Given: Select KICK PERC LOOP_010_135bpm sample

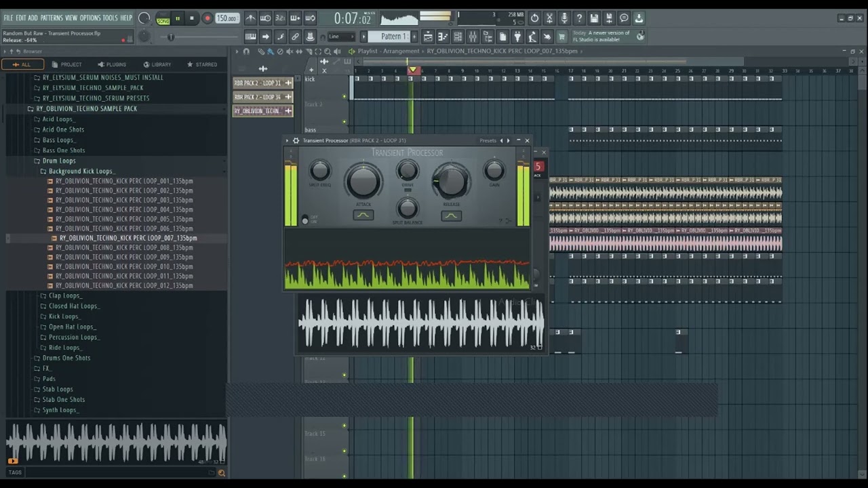Looking at the screenshot, I should (x=123, y=266).
